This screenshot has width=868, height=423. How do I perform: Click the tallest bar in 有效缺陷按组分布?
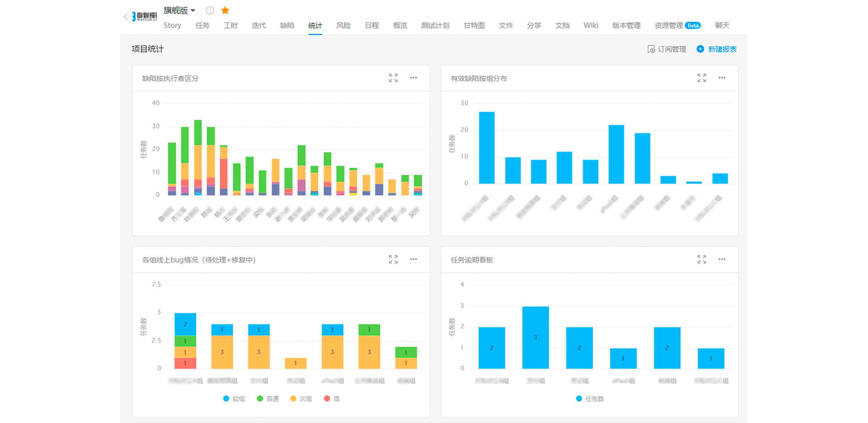[486, 148]
